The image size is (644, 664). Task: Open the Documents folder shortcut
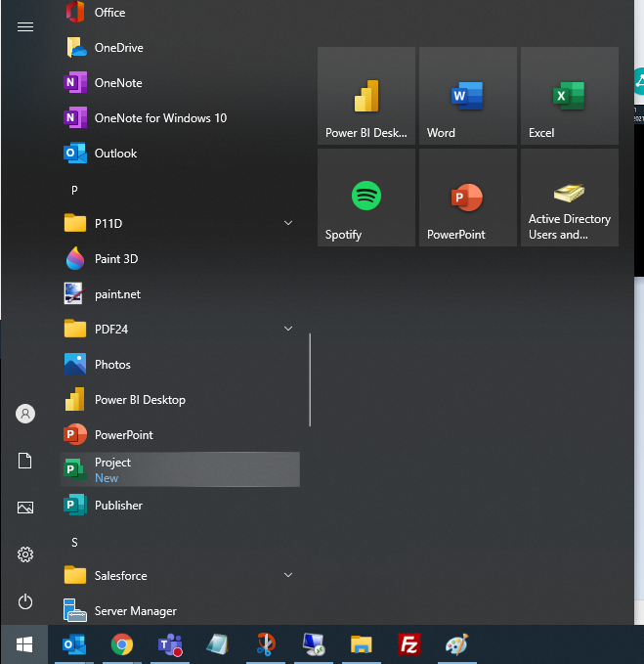(x=25, y=461)
